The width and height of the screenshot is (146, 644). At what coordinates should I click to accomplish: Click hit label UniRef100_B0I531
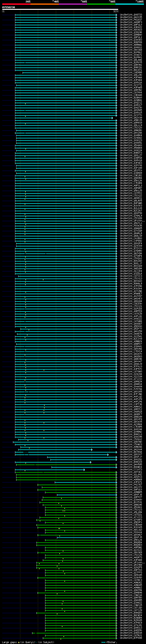131,502
